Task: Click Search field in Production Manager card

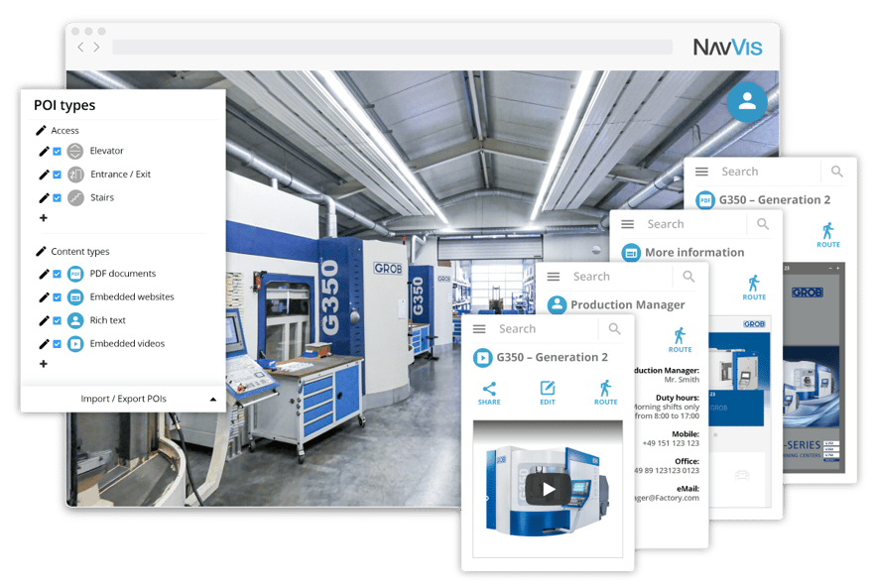Action: [x=620, y=277]
